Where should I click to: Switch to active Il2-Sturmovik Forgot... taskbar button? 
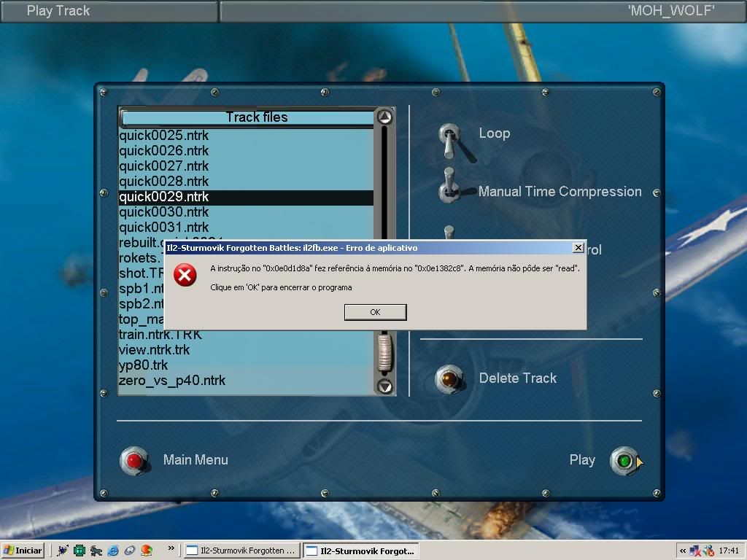tap(361, 551)
